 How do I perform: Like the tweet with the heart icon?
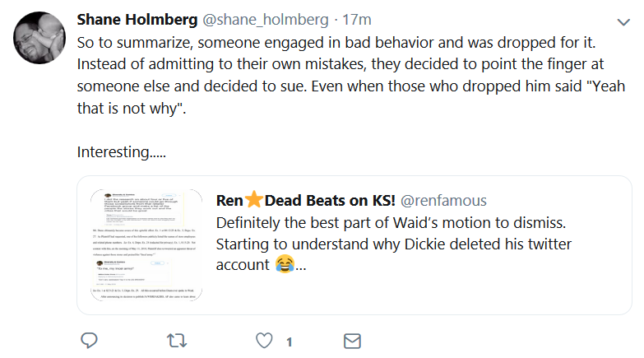(264, 340)
